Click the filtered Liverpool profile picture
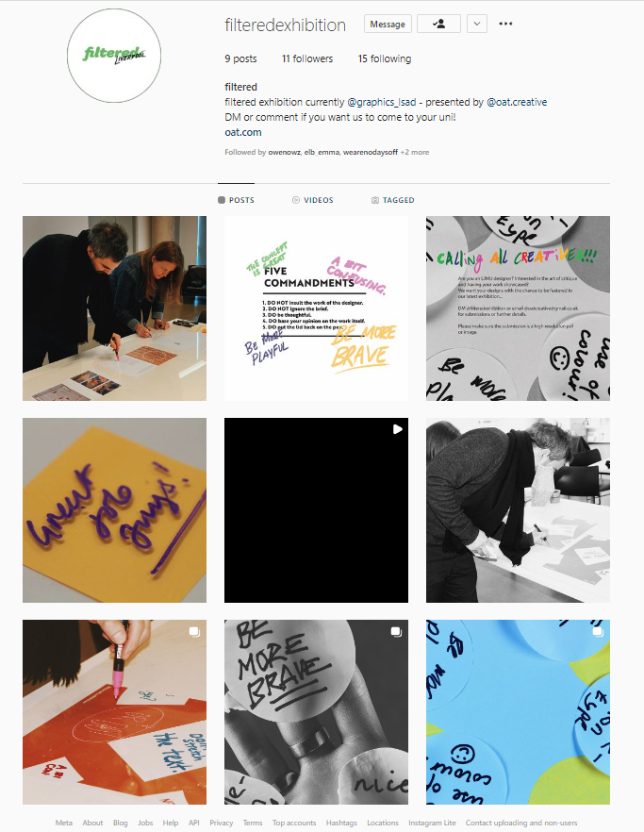644x832 pixels. [x=114, y=56]
